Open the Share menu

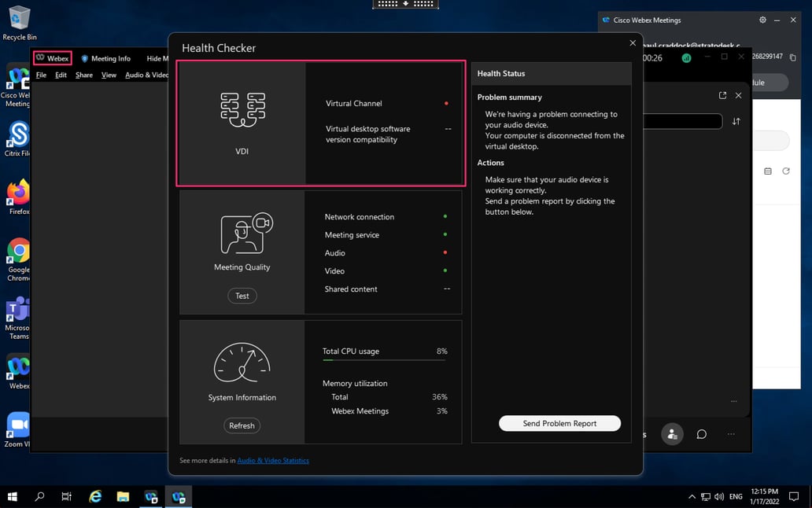coord(83,75)
